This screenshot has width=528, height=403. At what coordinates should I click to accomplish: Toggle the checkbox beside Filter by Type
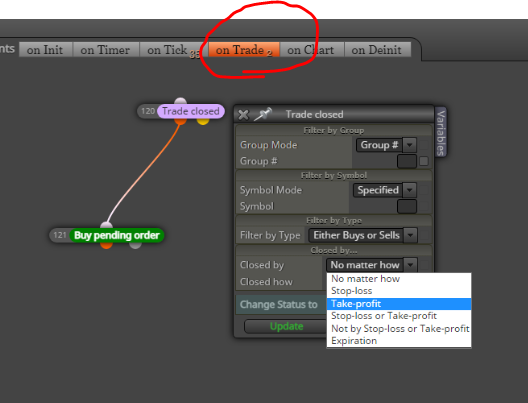[x=424, y=235]
